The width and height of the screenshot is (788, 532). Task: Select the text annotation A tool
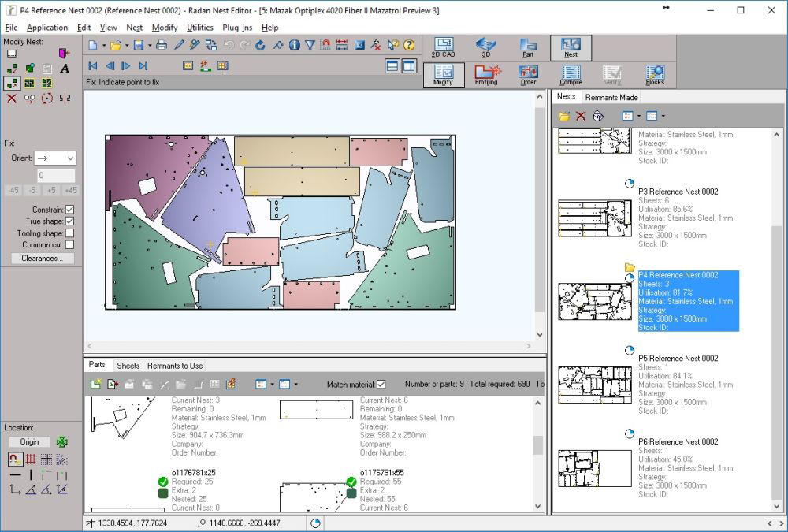pyautogui.click(x=65, y=69)
